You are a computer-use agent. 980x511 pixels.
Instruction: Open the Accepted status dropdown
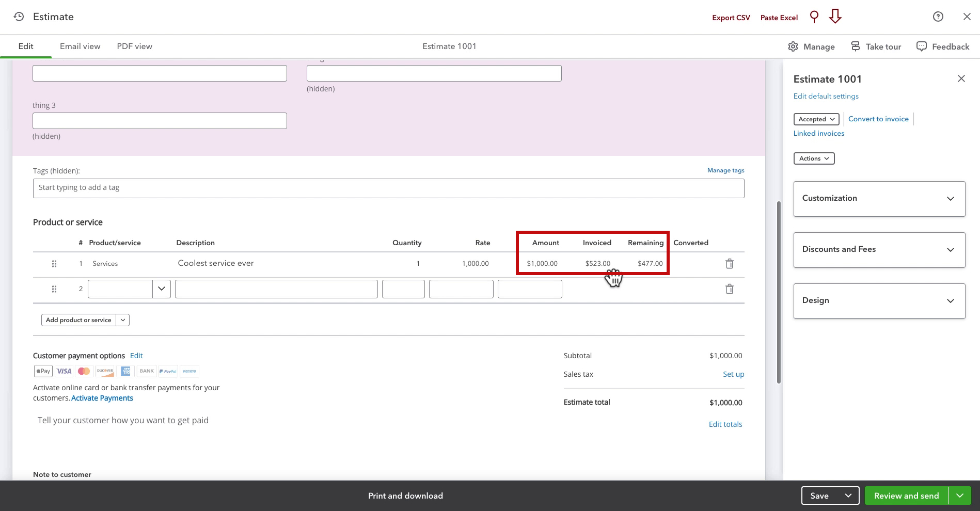[x=816, y=119]
